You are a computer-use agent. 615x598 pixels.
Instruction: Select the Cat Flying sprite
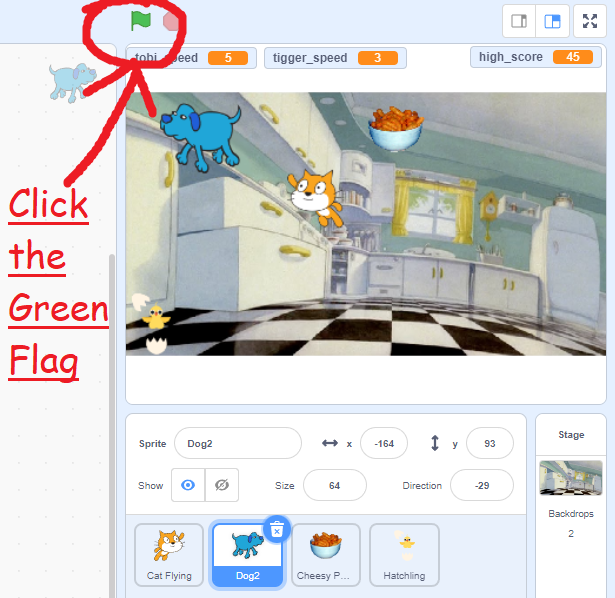pos(168,554)
